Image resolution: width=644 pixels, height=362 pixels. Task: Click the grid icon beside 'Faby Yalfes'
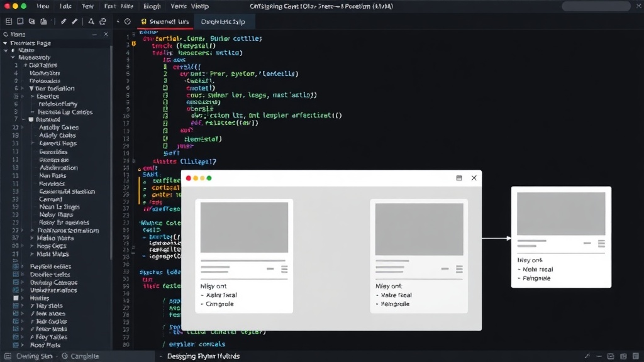[x=16, y=337]
